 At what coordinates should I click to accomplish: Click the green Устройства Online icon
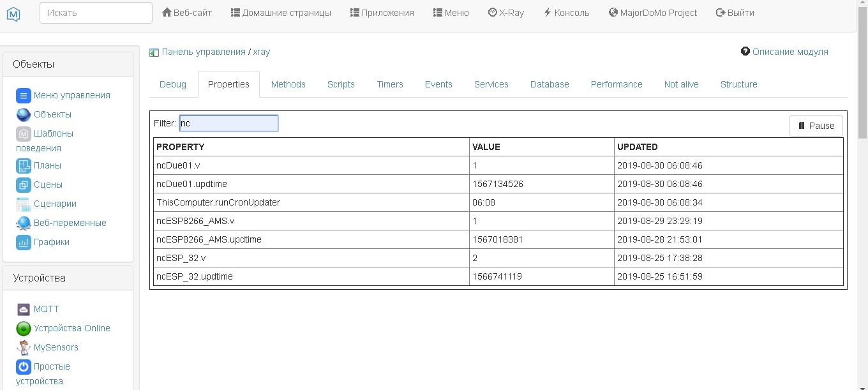coord(24,329)
